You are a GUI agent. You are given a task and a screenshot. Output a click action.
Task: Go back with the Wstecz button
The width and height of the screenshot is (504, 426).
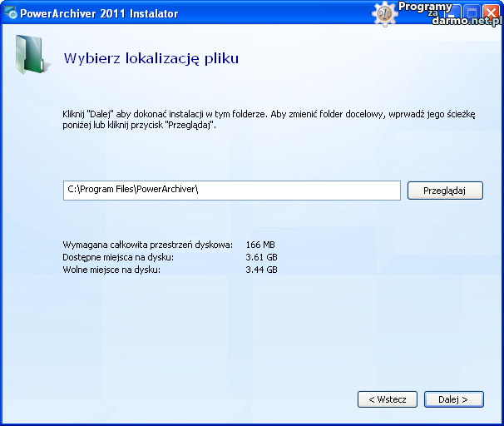click(387, 399)
